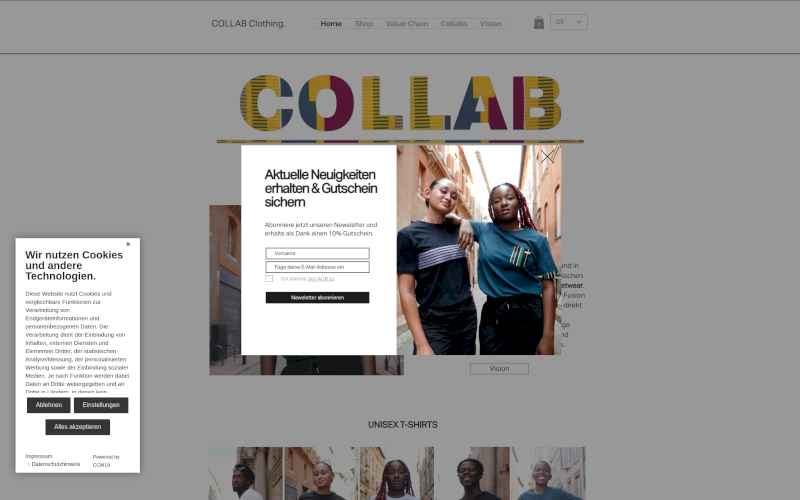Click the Vorname input field
This screenshot has width=800, height=500.
pos(317,253)
